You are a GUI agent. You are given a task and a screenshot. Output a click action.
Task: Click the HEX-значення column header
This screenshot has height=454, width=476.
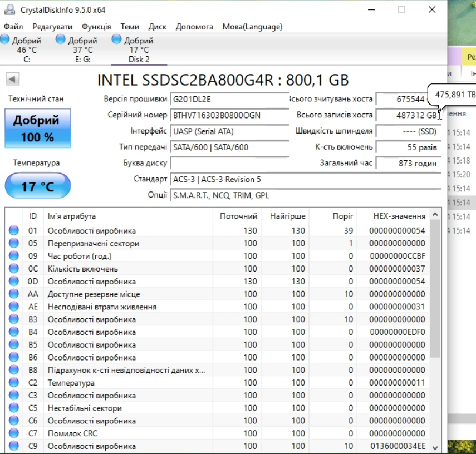click(x=393, y=216)
